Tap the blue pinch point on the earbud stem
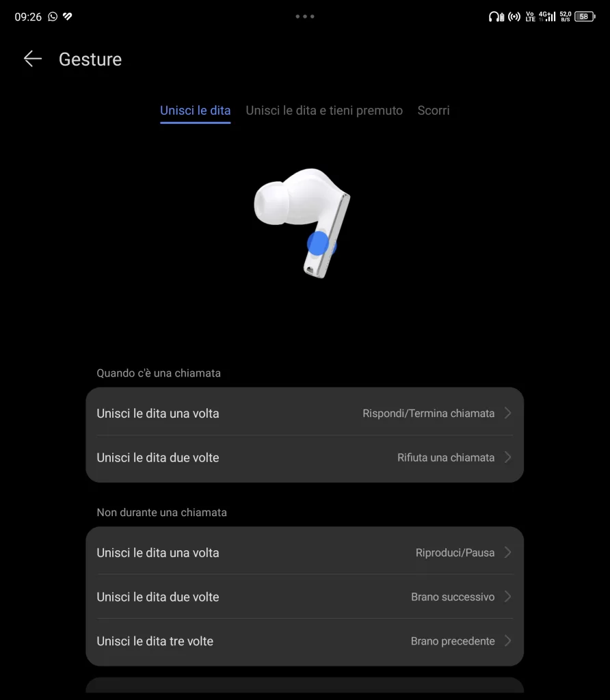This screenshot has width=610, height=700. [318, 243]
